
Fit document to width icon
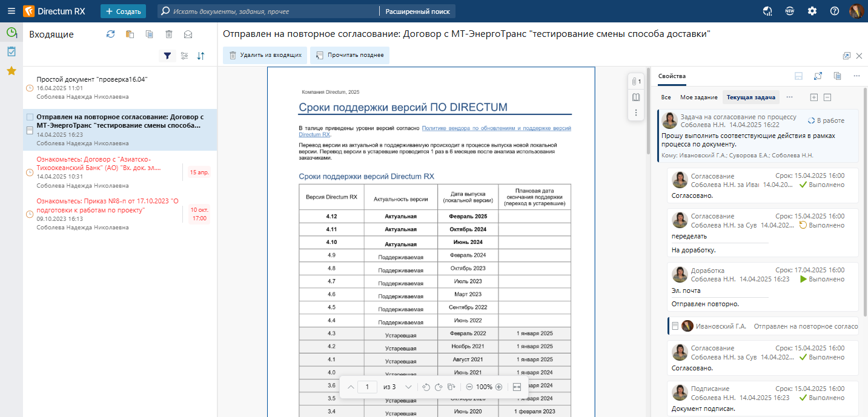517,387
